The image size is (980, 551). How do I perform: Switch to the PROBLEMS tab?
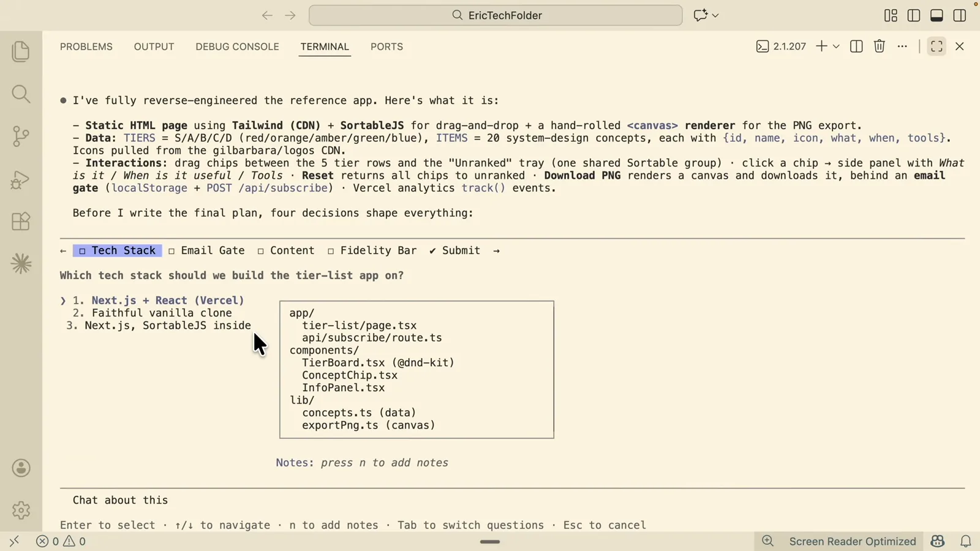(x=86, y=47)
